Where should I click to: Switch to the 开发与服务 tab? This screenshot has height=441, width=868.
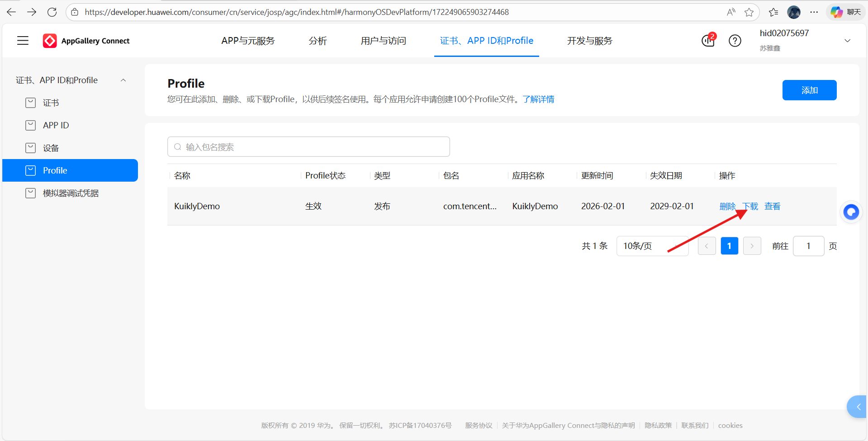tap(589, 41)
